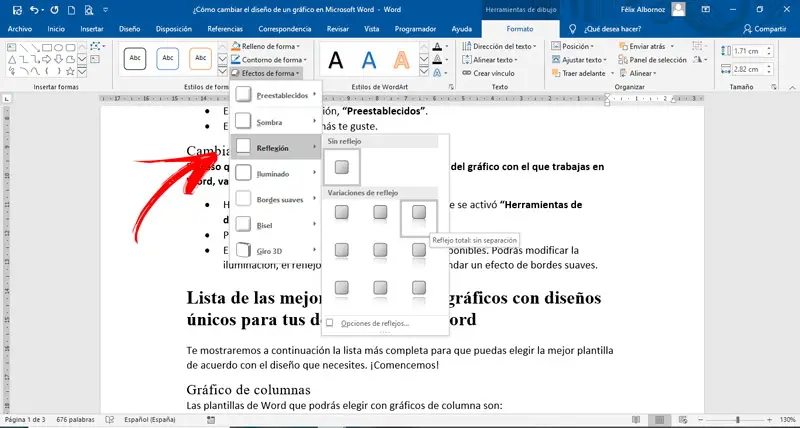Go to the Vista ribbon tab

(x=371, y=29)
